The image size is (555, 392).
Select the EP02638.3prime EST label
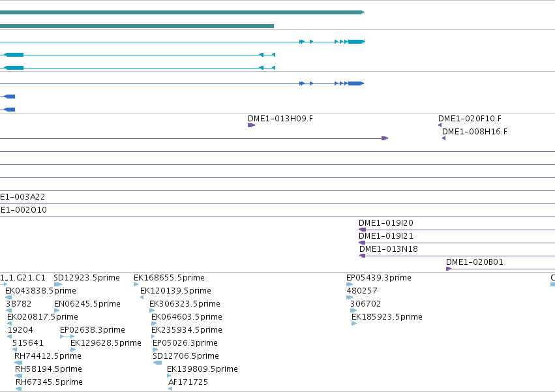tap(93, 330)
